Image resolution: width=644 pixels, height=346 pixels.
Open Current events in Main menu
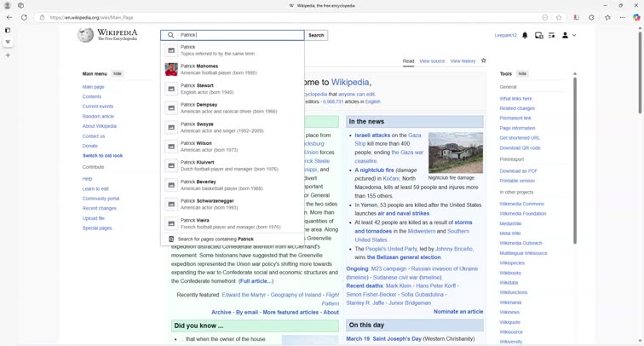pos(98,107)
